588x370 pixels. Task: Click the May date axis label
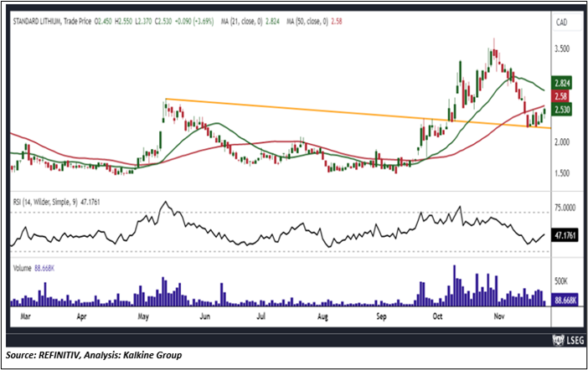point(143,316)
